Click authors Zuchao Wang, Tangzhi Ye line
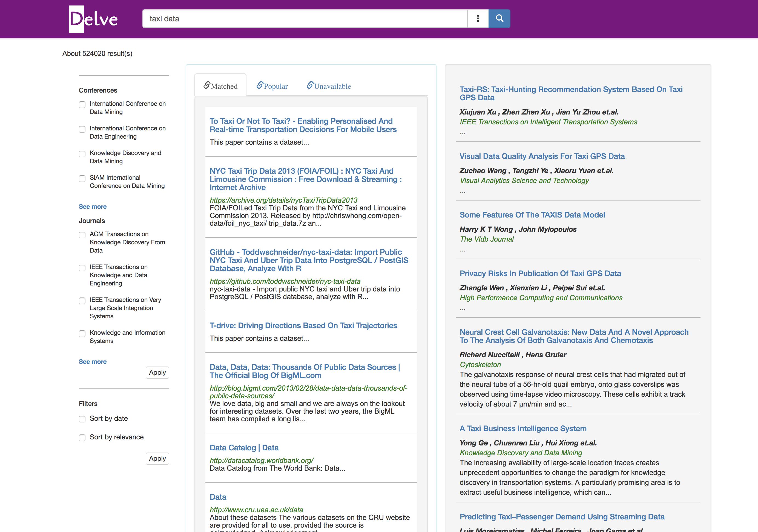 536,171
